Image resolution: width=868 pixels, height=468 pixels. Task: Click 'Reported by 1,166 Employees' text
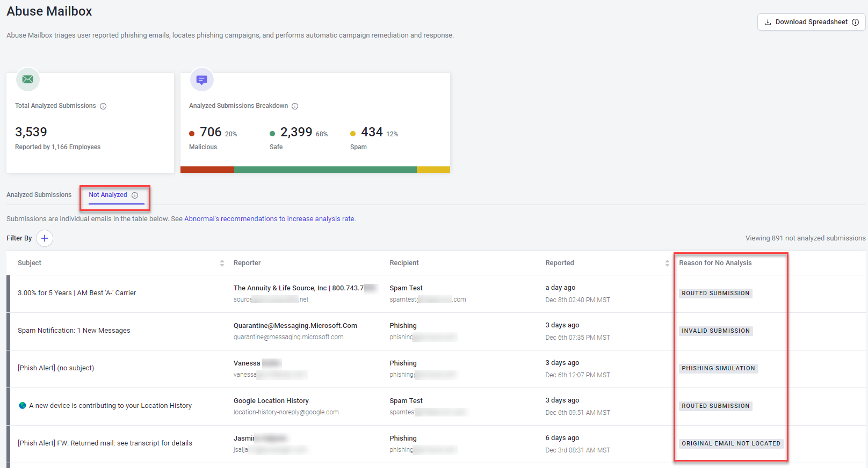[57, 147]
